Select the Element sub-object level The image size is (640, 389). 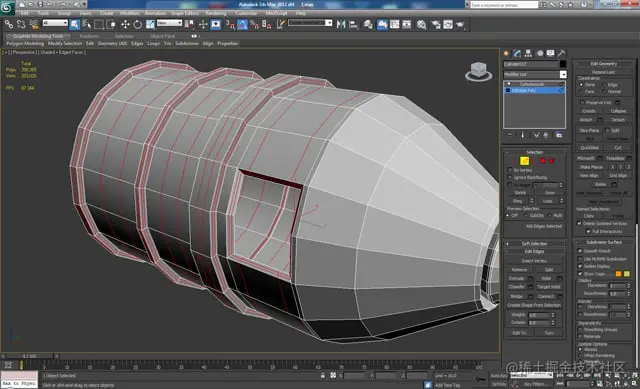coord(552,161)
